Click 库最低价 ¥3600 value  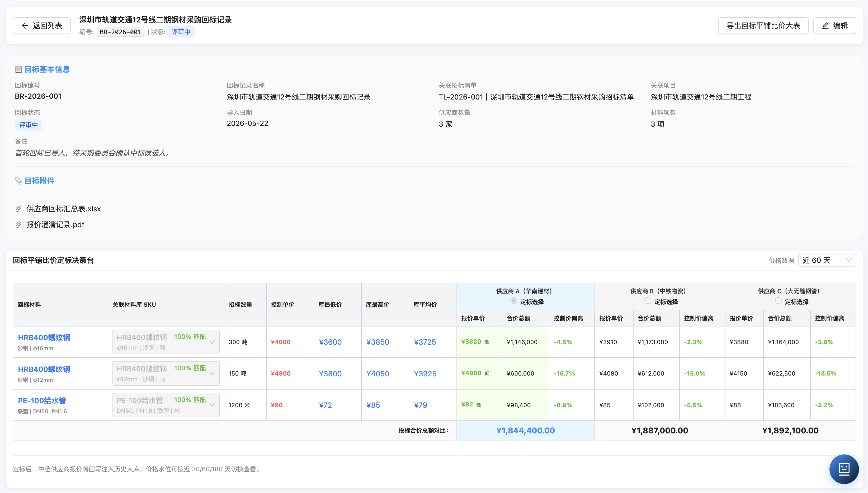[330, 342]
